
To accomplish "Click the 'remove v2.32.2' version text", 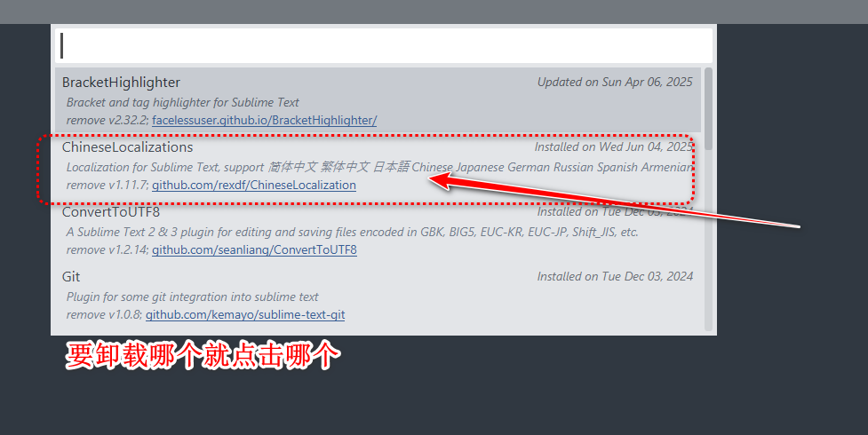I will 108,120.
